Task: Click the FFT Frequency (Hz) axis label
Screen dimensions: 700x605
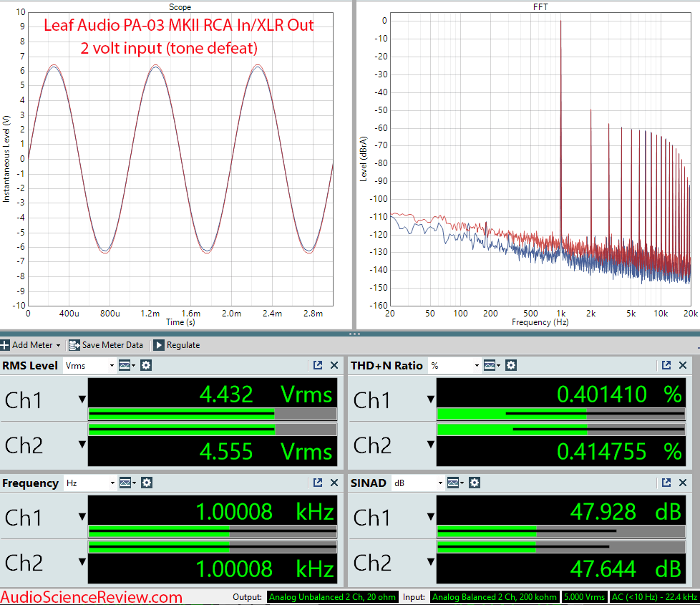Action: pos(540,322)
